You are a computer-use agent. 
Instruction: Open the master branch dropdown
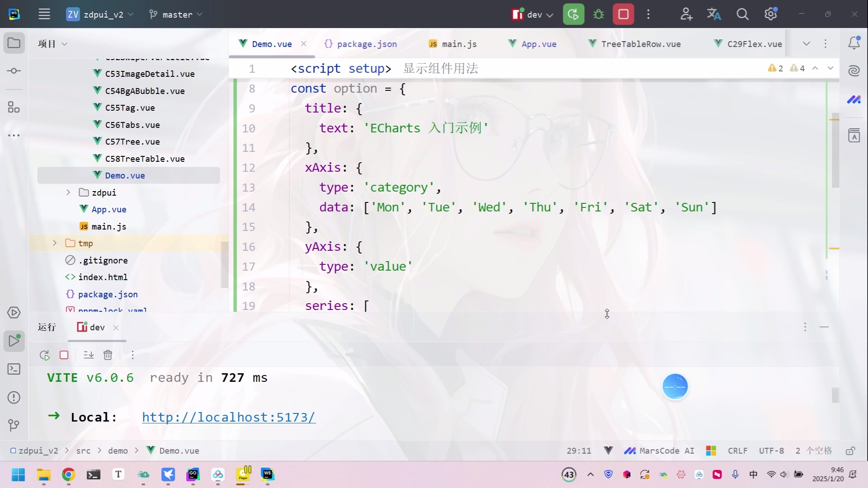pyautogui.click(x=176, y=14)
